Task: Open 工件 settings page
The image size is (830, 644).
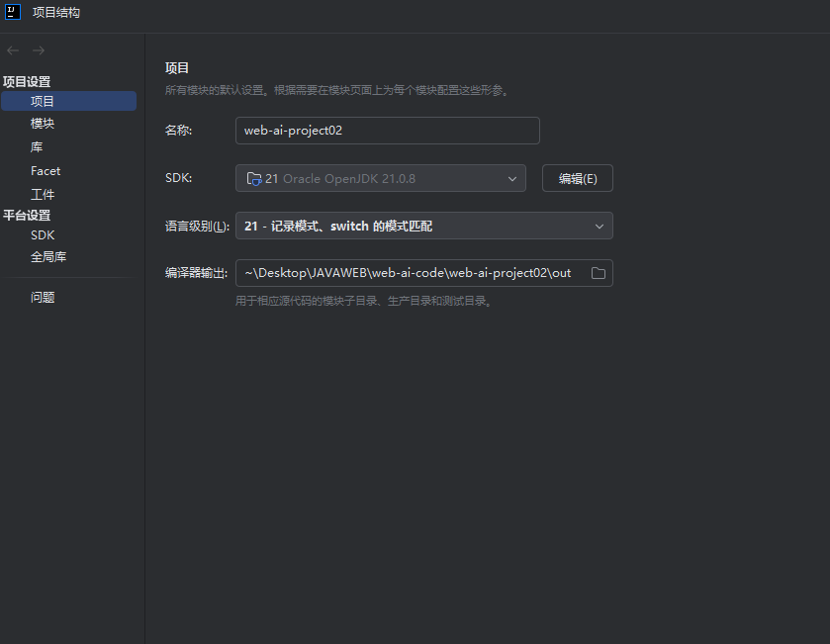Action: [43, 194]
